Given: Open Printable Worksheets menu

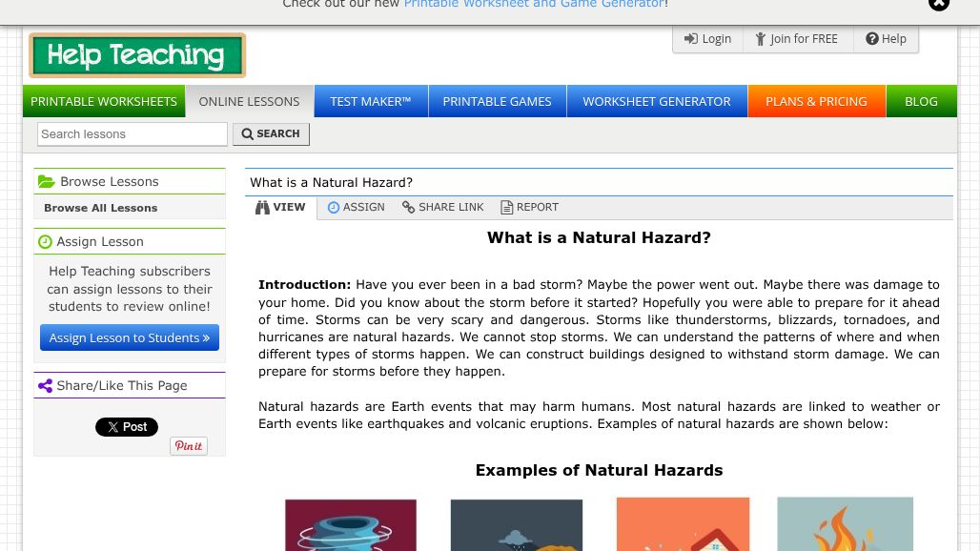Looking at the screenshot, I should (104, 101).
